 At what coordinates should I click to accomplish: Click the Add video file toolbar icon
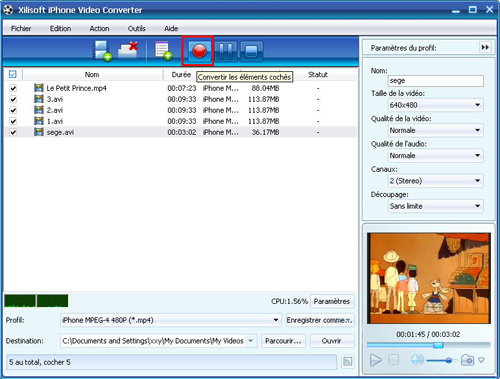tap(102, 51)
